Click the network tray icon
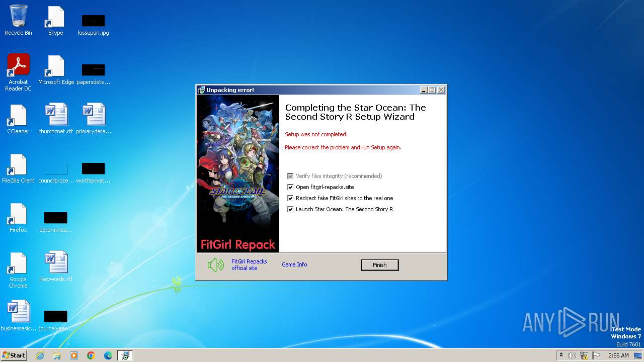Screen dimensions: 644x362 pyautogui.click(x=584, y=355)
